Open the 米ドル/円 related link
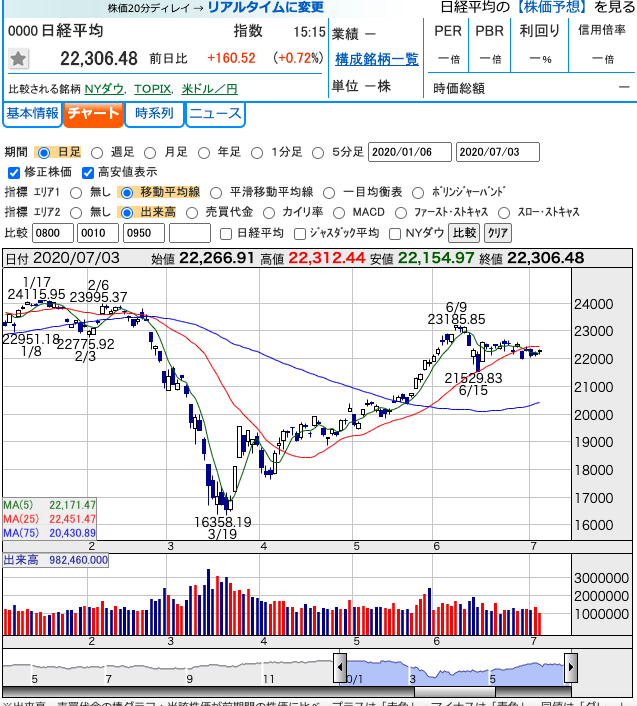 [209, 89]
